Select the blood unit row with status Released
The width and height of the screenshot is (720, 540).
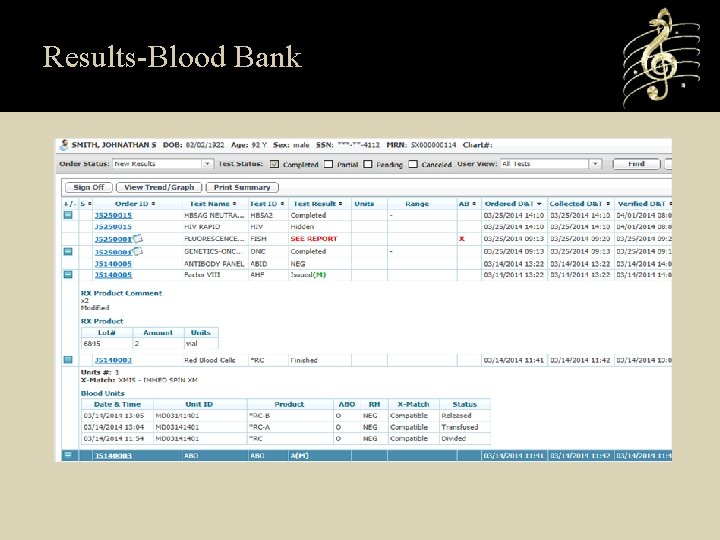pos(286,416)
